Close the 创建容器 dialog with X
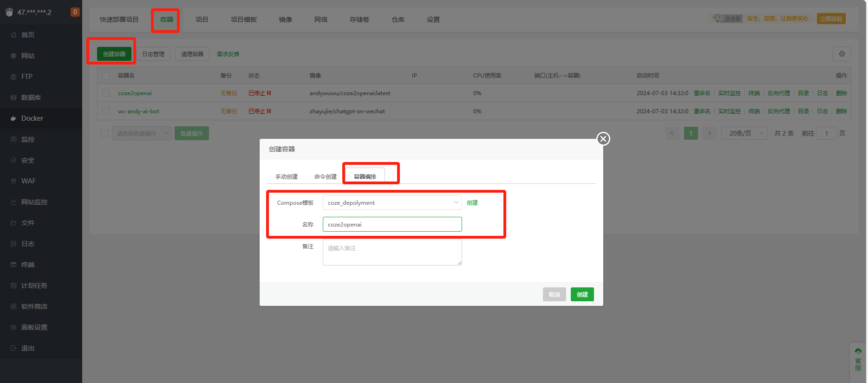 click(x=603, y=138)
